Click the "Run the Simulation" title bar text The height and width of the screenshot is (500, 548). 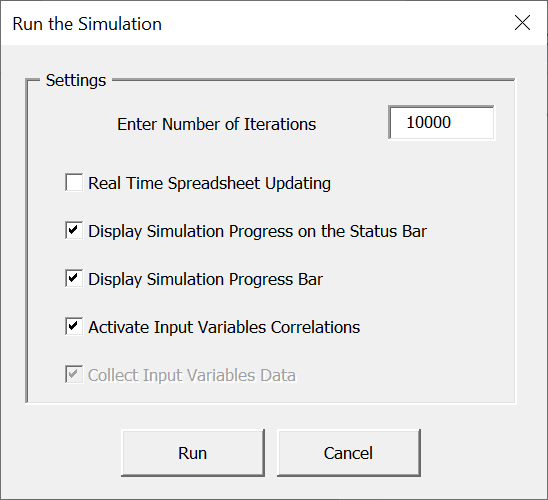[x=87, y=24]
